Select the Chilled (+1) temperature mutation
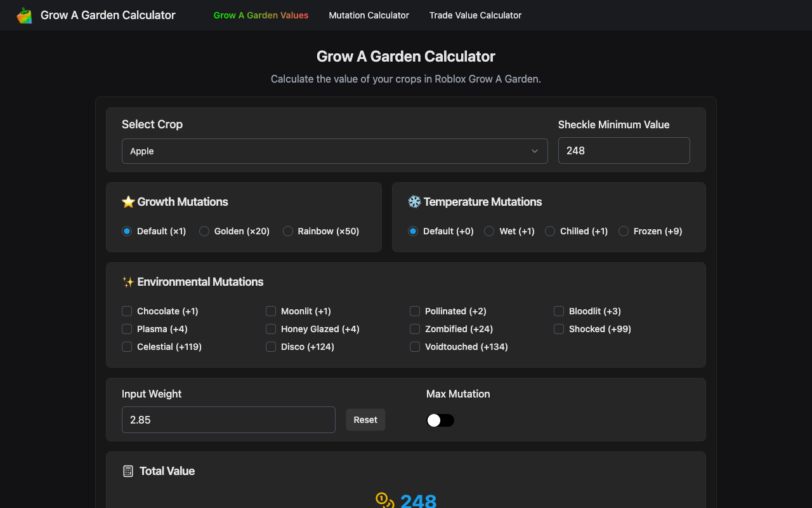812x508 pixels. (550, 231)
